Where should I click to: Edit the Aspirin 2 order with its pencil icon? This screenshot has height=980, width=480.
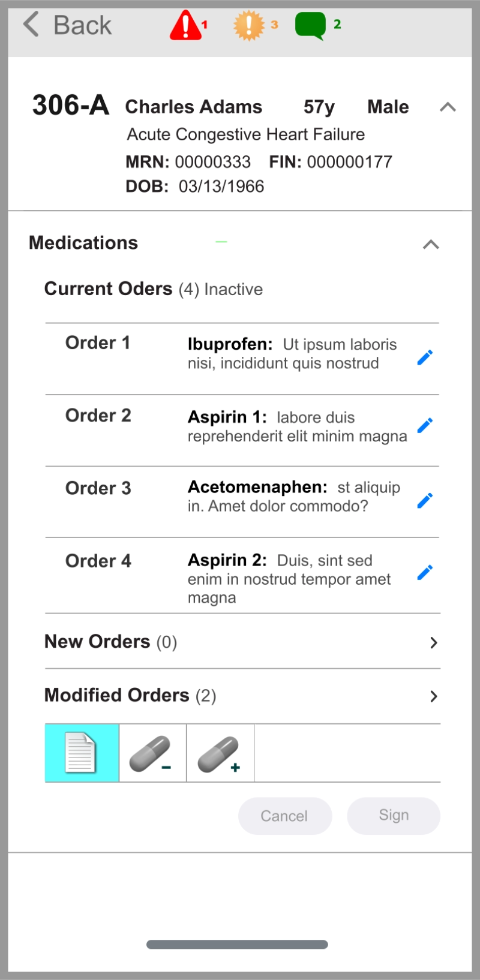point(425,572)
